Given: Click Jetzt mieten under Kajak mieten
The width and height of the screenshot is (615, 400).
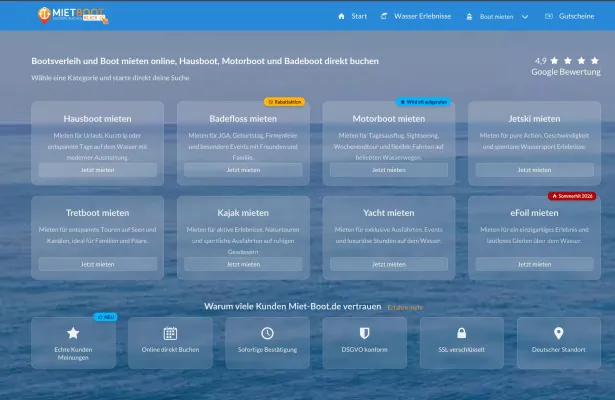Looking at the screenshot, I should (x=243, y=264).
